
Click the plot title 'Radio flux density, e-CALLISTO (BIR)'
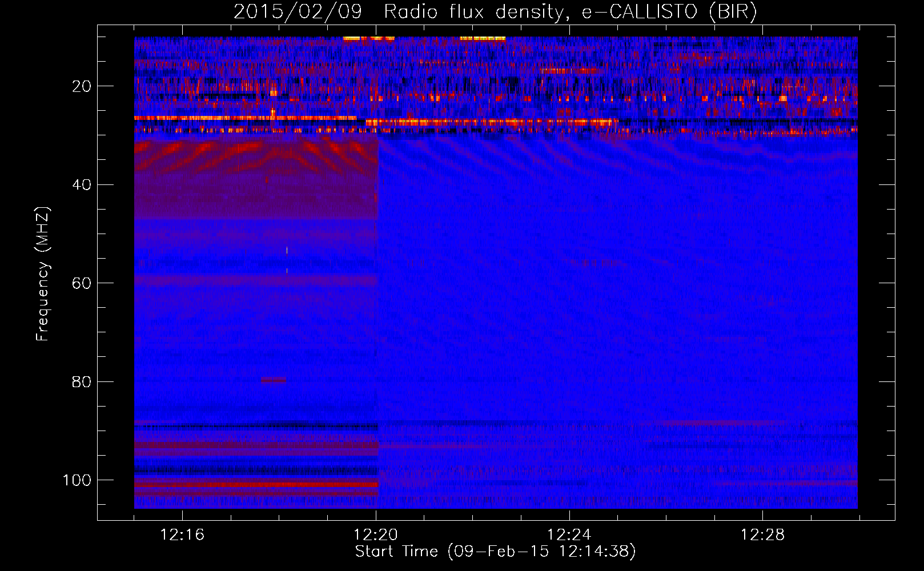pos(570,12)
